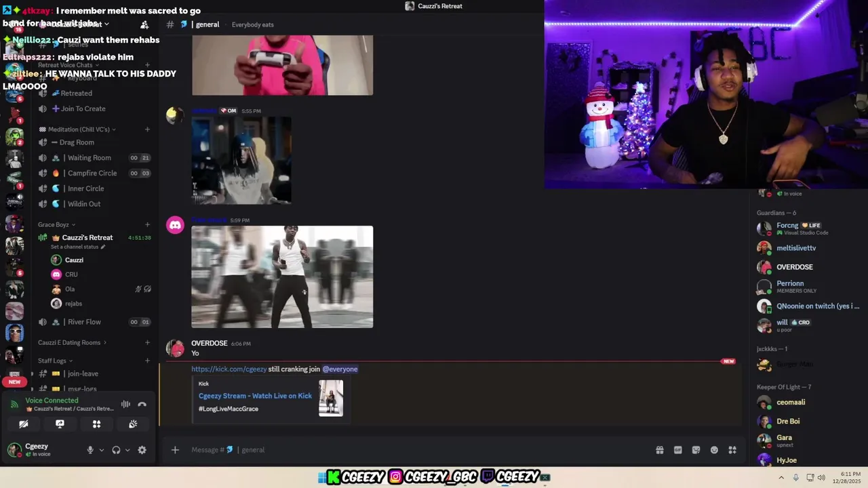Select Ola in the voice channel
The height and width of the screenshot is (488, 868).
(x=70, y=289)
